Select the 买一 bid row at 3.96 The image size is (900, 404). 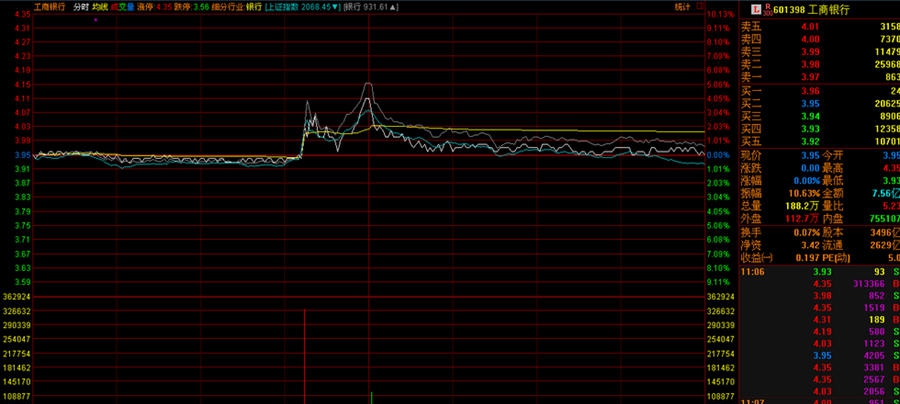820,91
